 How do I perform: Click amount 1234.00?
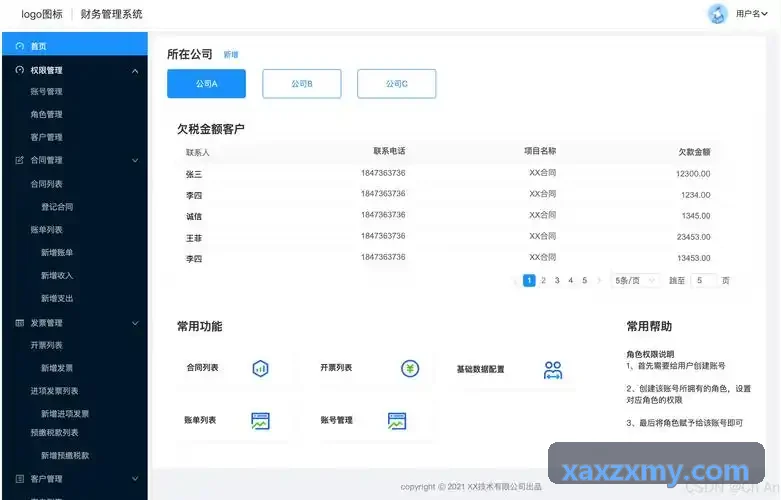[x=696, y=195]
